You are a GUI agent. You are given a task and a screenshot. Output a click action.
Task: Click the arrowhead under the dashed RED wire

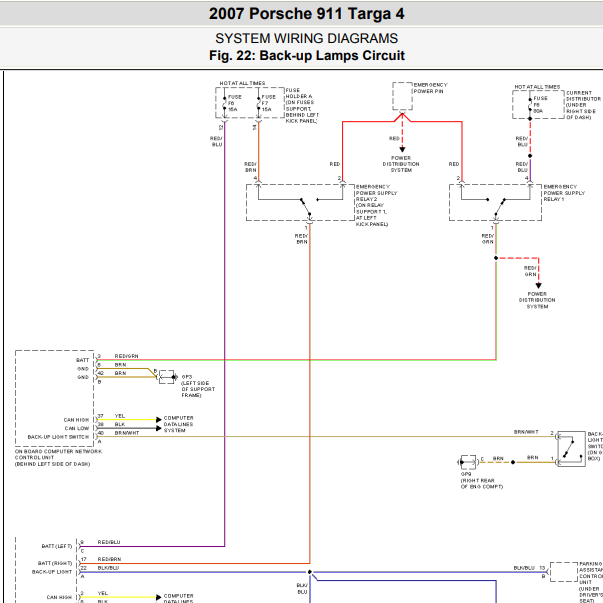[x=402, y=150]
